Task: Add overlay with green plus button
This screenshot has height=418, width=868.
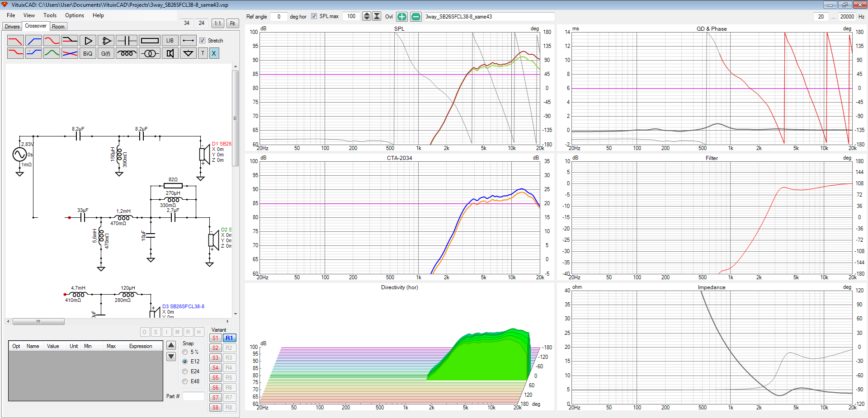Action: 401,17
